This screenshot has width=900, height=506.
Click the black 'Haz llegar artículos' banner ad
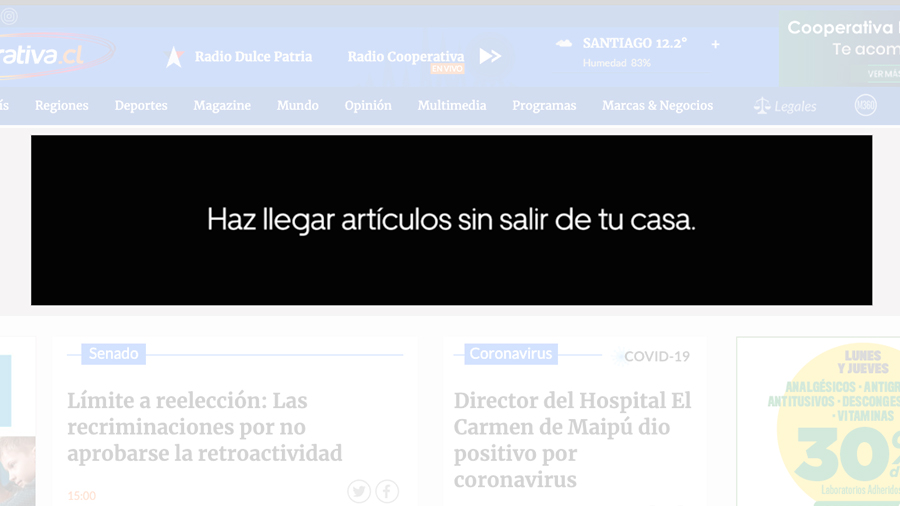click(x=451, y=220)
